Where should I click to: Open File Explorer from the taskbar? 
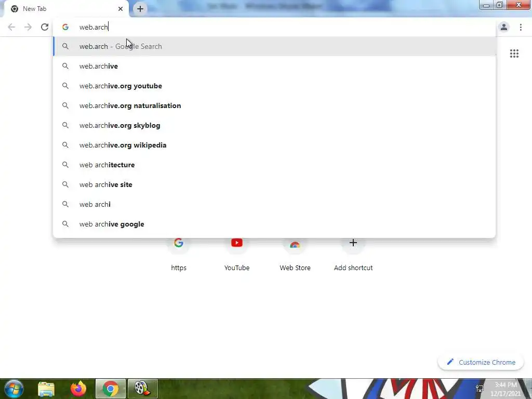[46, 389]
